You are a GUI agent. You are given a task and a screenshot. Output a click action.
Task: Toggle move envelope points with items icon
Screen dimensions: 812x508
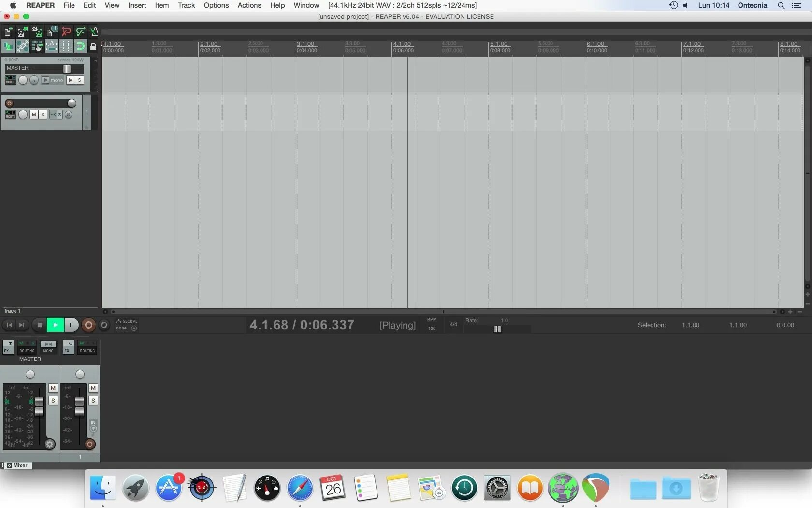click(51, 46)
